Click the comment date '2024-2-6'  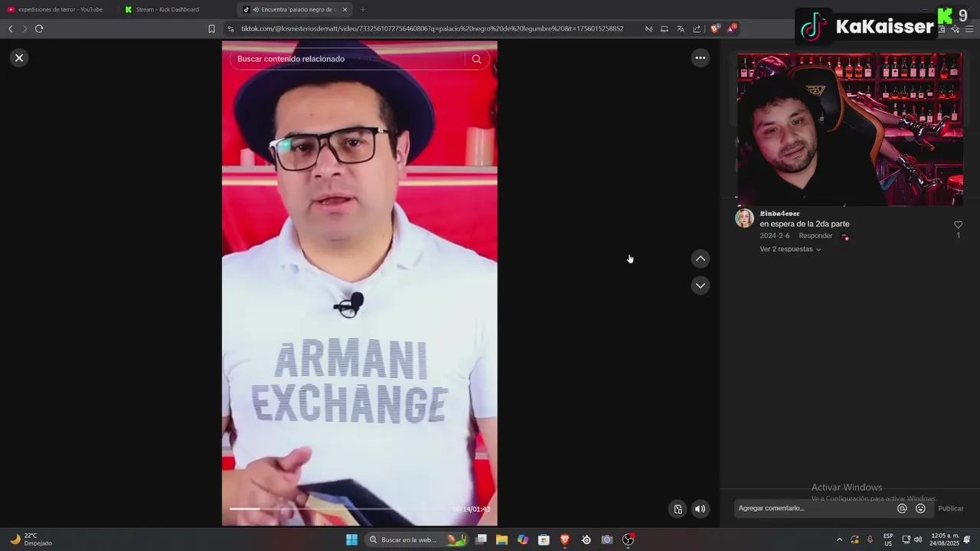[x=774, y=236]
